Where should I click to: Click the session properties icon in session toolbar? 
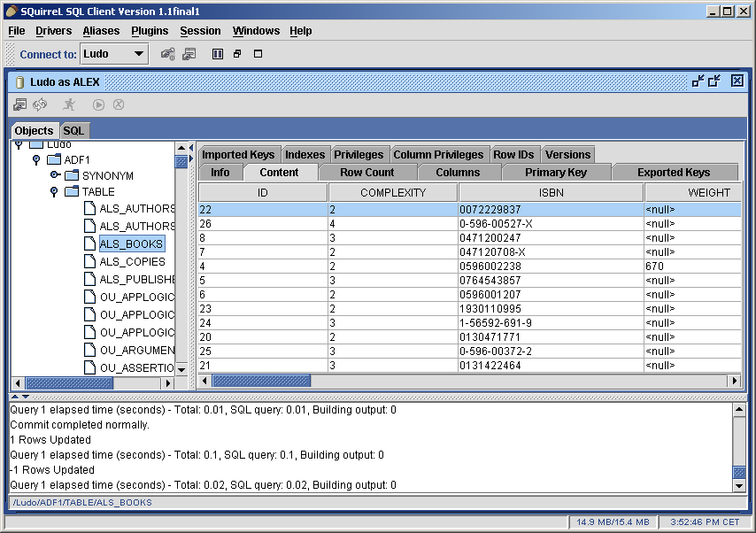pyautogui.click(x=19, y=104)
